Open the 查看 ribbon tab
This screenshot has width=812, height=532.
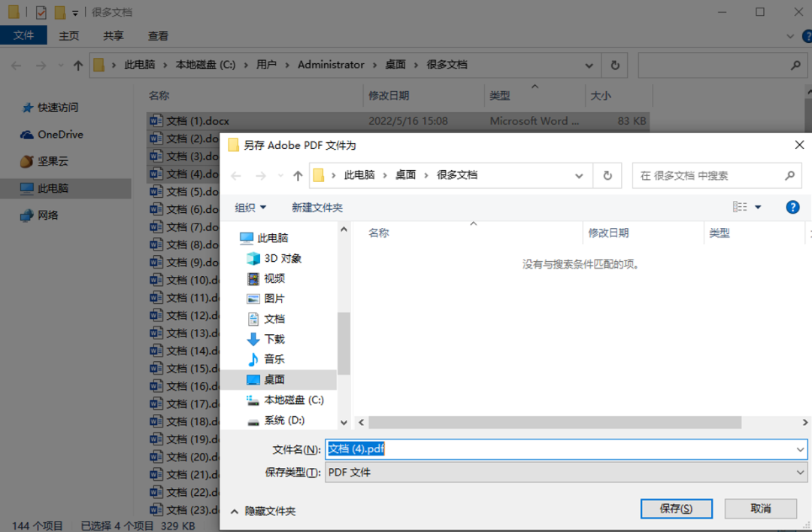point(158,36)
